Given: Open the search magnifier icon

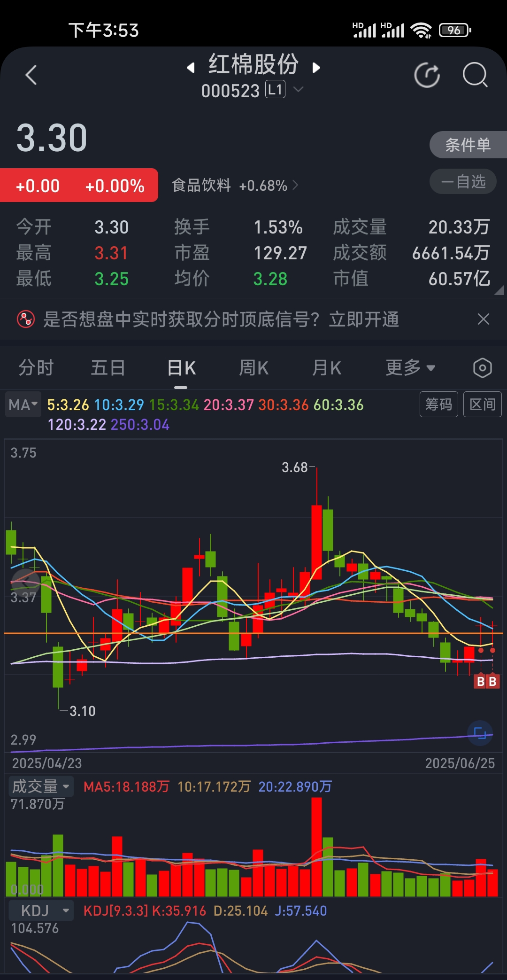Looking at the screenshot, I should [475, 75].
